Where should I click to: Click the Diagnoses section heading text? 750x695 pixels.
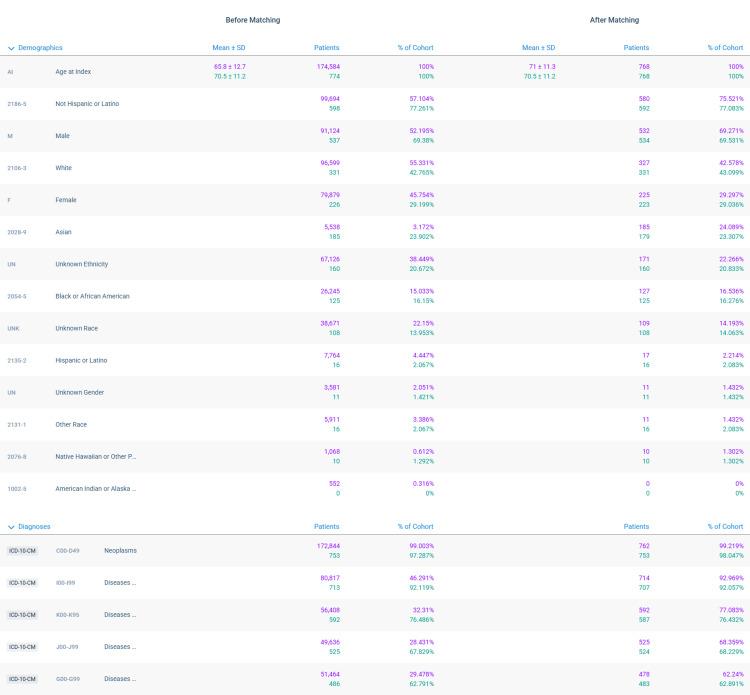point(35,526)
